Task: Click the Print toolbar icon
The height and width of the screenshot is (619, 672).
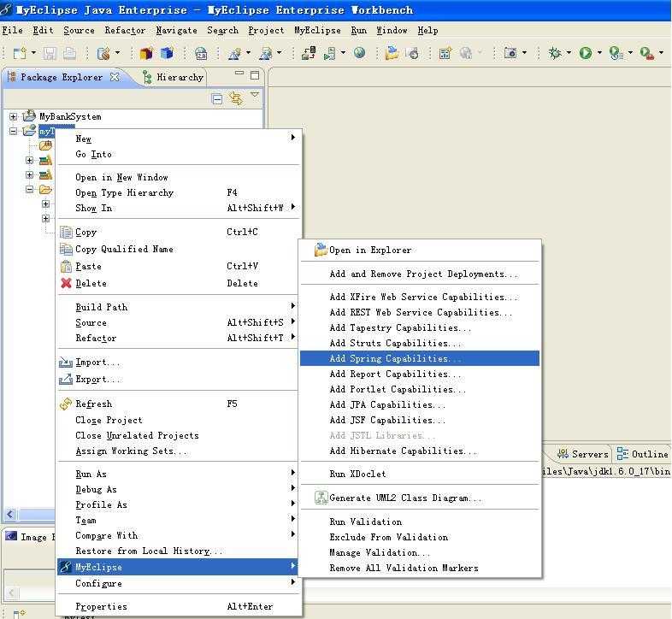Action: coord(69,53)
